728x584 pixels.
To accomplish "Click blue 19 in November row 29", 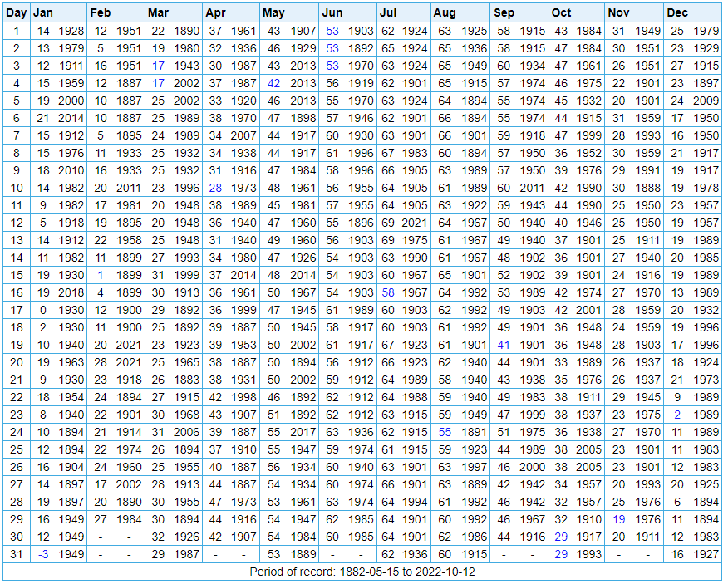I will click(x=618, y=519).
